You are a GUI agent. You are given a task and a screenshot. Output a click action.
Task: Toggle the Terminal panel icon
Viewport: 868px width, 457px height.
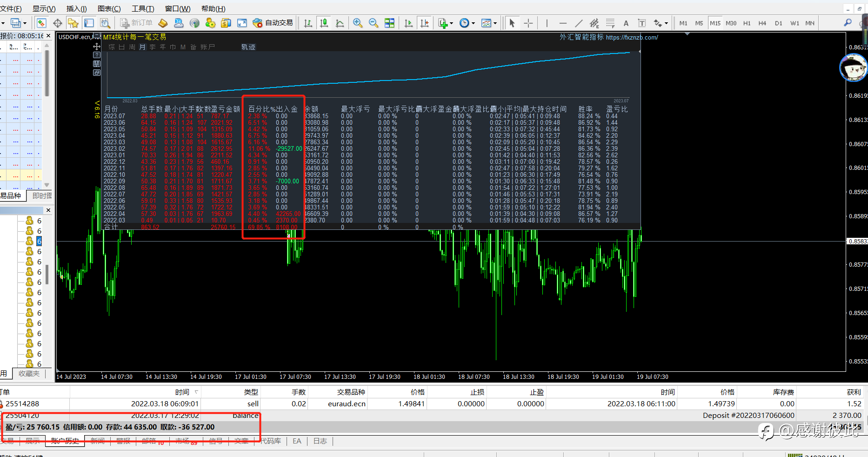[89, 23]
